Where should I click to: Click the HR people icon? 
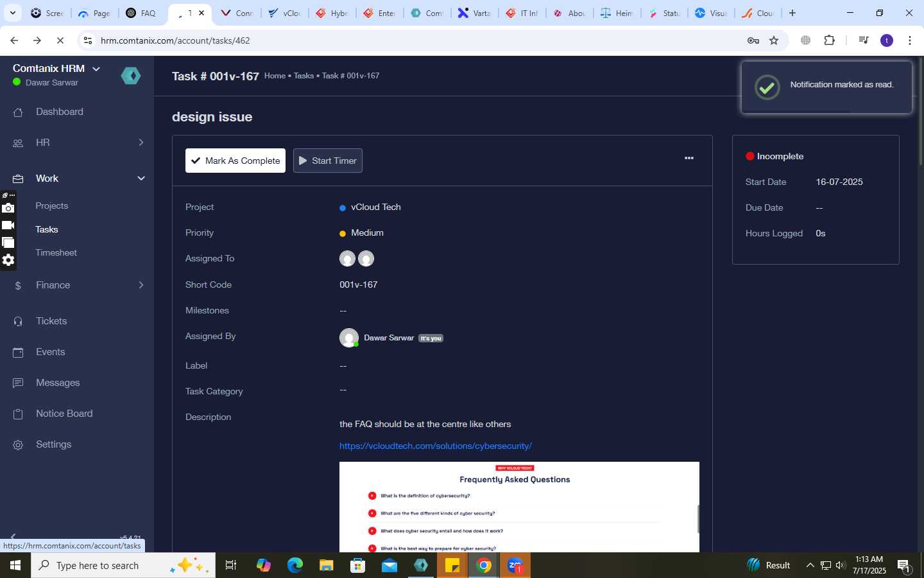pos(18,143)
